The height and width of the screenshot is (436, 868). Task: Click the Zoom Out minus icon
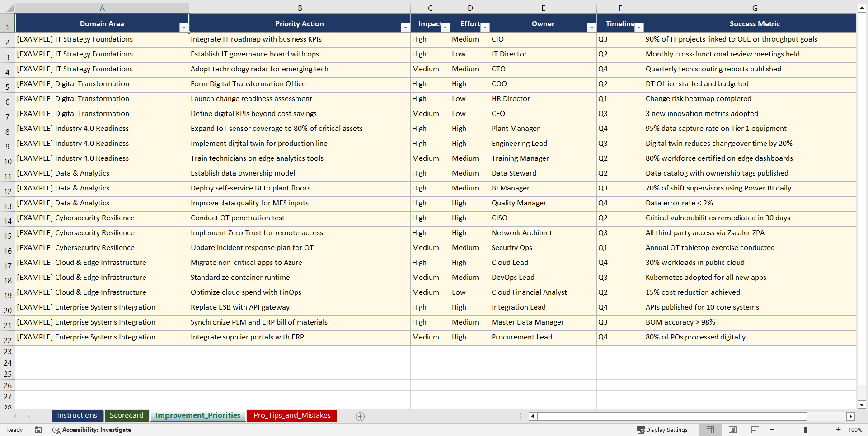772,430
